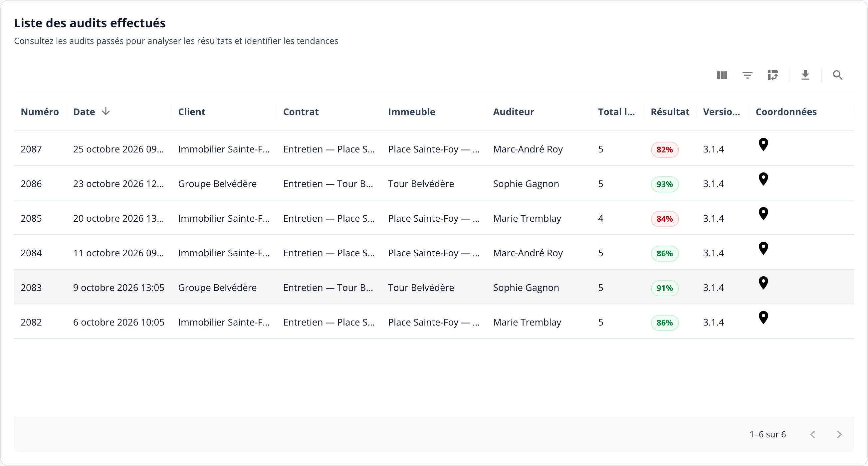Viewport: 868px width, 466px height.
Task: Open map pin for audit 2084
Action: pos(763,248)
